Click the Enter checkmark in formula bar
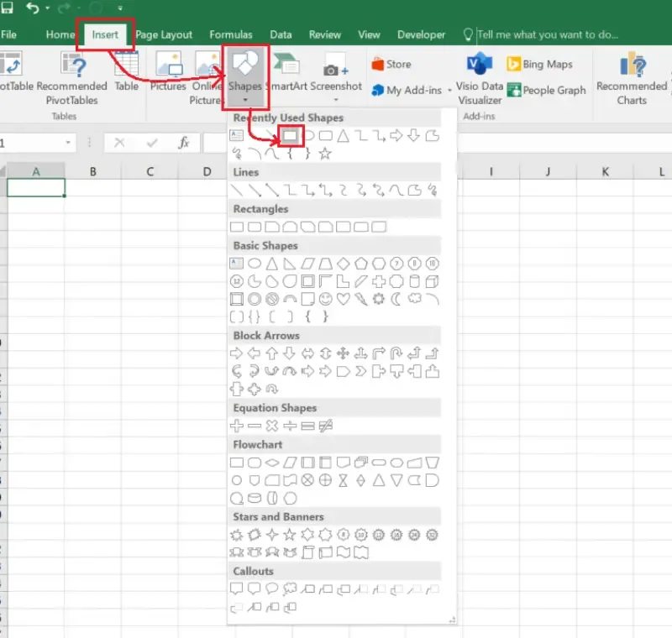672x638 pixels. click(x=152, y=143)
